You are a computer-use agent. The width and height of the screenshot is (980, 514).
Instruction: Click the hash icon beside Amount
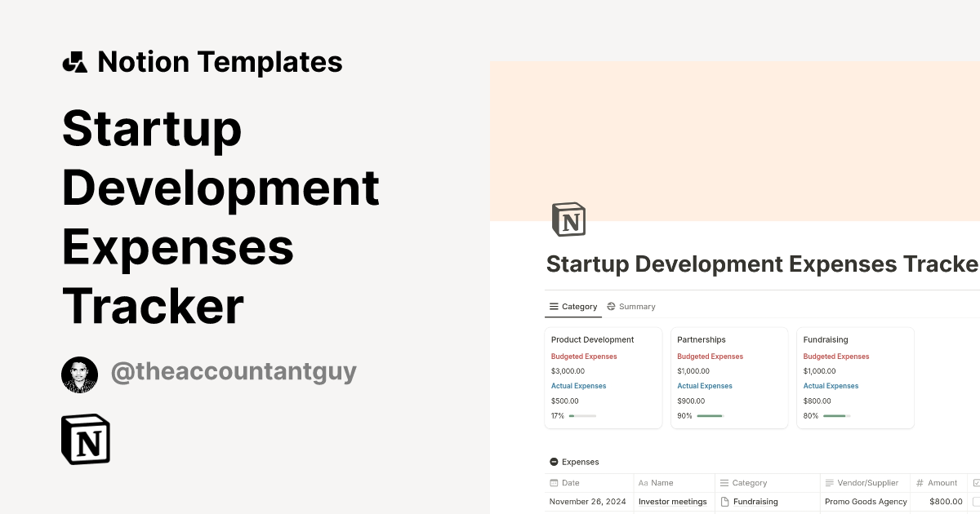[920, 483]
